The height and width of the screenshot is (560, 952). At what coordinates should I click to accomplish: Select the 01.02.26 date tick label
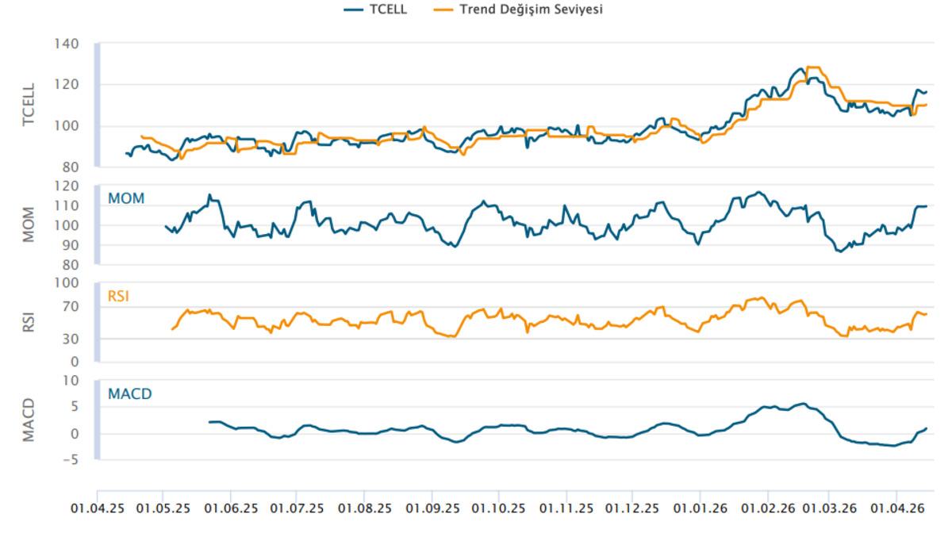pyautogui.click(x=767, y=507)
